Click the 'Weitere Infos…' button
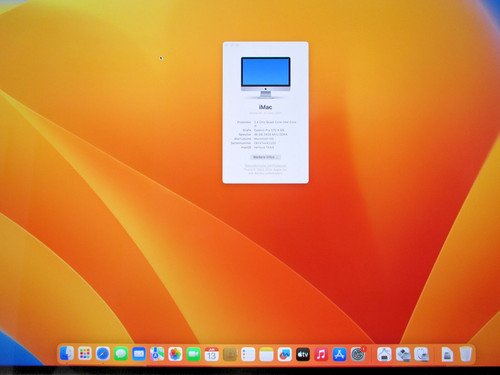500x375 pixels. coord(265,157)
